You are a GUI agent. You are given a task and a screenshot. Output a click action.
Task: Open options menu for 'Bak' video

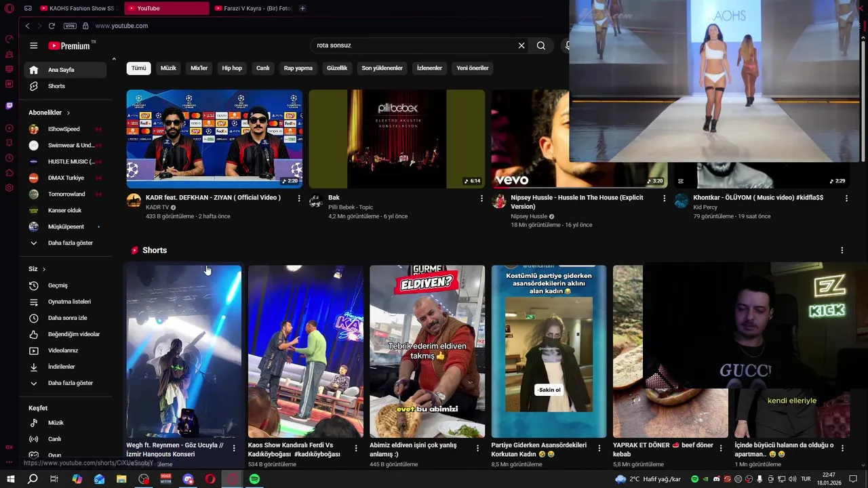(x=481, y=199)
